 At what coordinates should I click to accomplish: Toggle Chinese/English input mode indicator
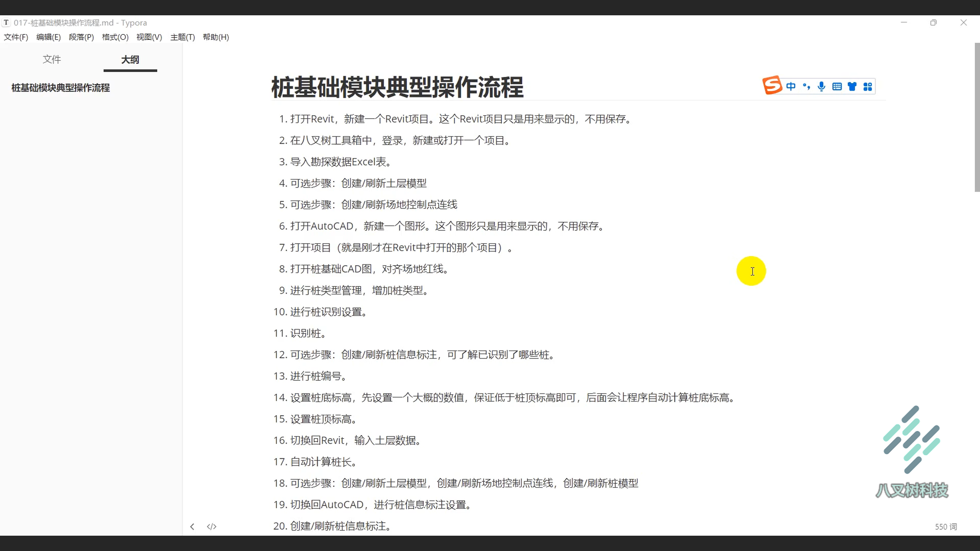tap(791, 86)
